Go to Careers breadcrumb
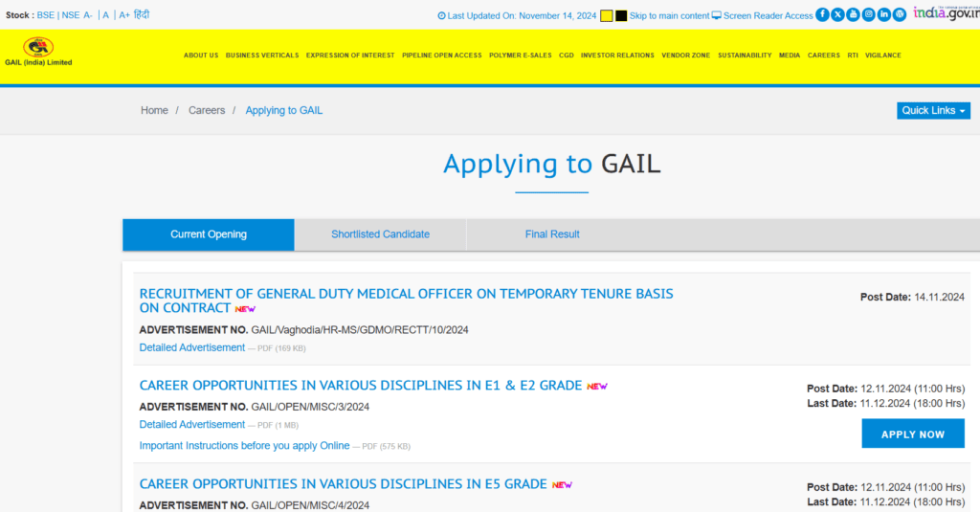The width and height of the screenshot is (980, 512). click(207, 111)
